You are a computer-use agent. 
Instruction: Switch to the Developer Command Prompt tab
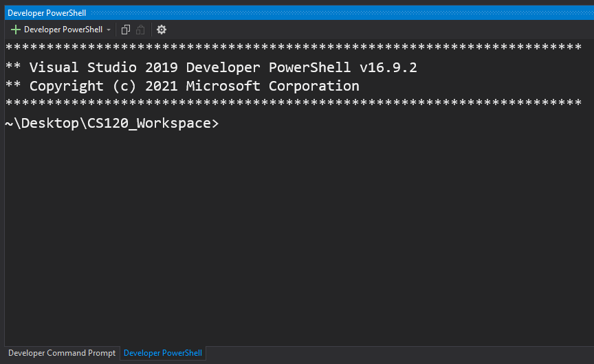click(62, 353)
